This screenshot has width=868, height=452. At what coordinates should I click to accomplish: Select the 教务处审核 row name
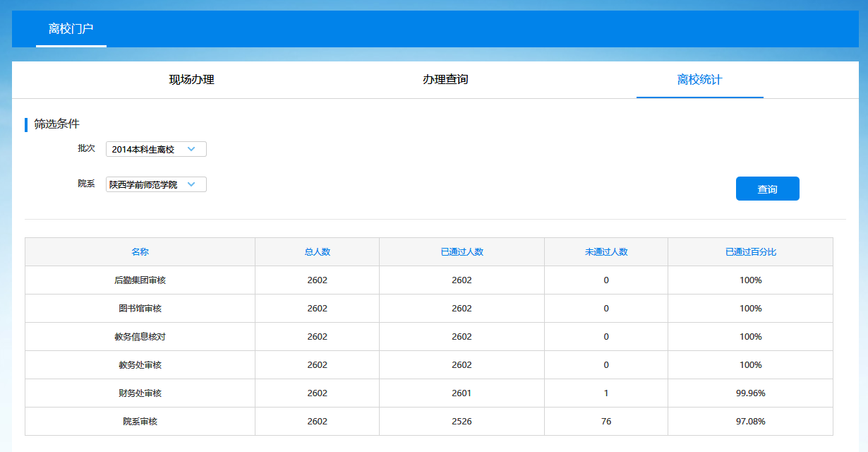pos(140,365)
